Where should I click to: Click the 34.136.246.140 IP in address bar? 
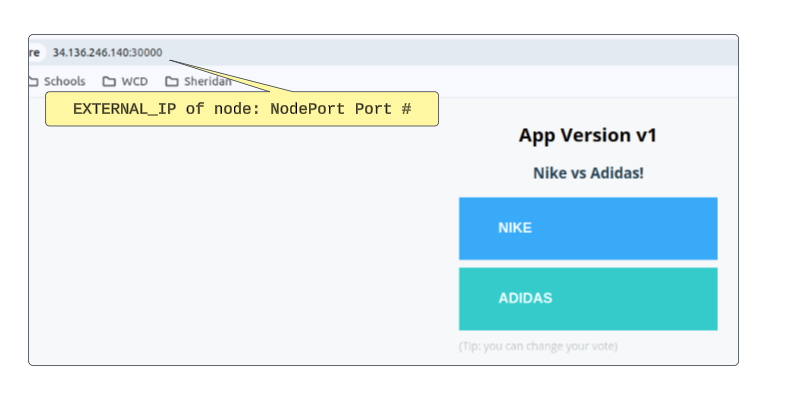[x=90, y=52]
